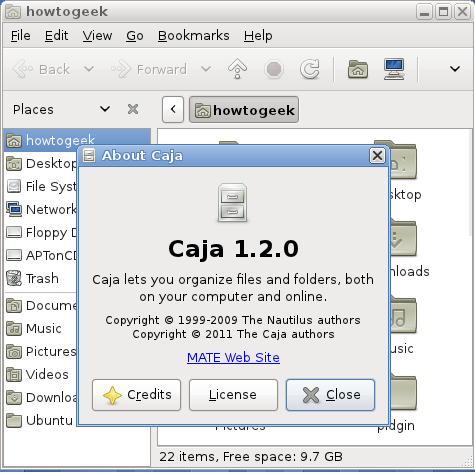Click the howtogeek window title icon

13,12
